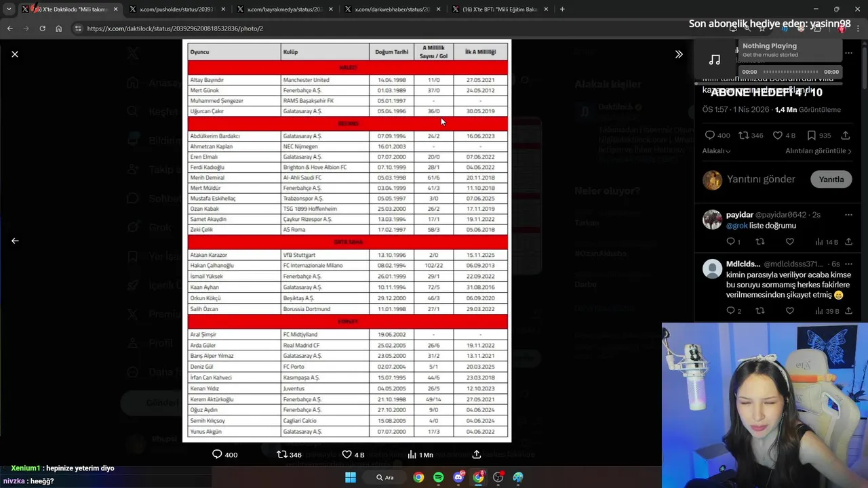Reply icon below the photo with 400
868x488 pixels.
coord(217,454)
